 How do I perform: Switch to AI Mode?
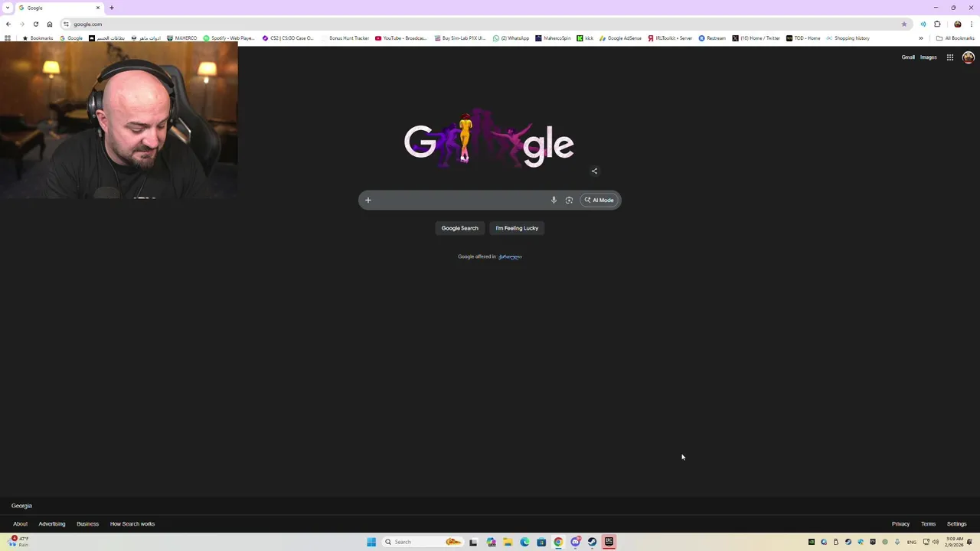(x=599, y=201)
